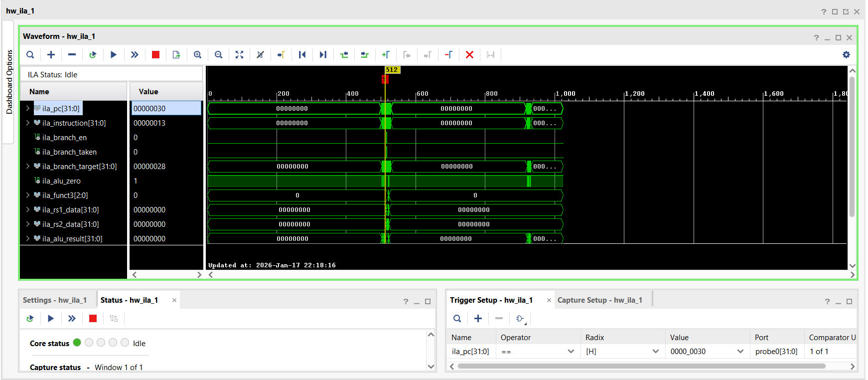Run trigger from the Status panel
This screenshot has width=868, height=380.
click(x=51, y=319)
